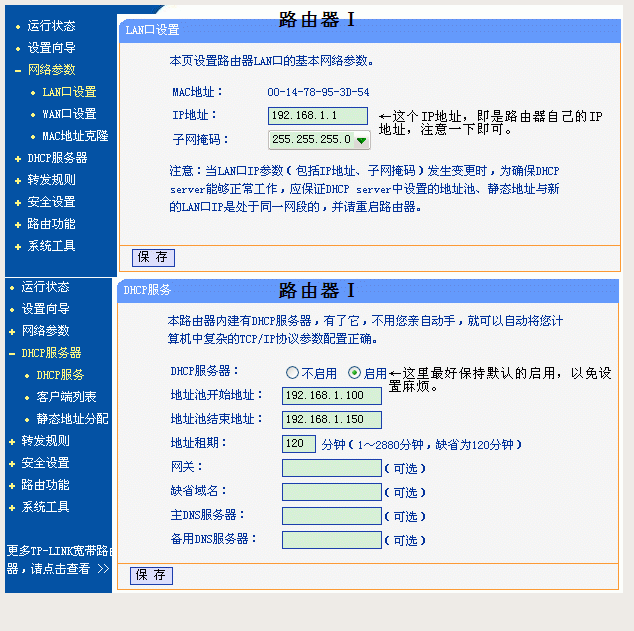Expand 系统工具 in the upper sidebar
The image size is (634, 631).
pos(51,246)
